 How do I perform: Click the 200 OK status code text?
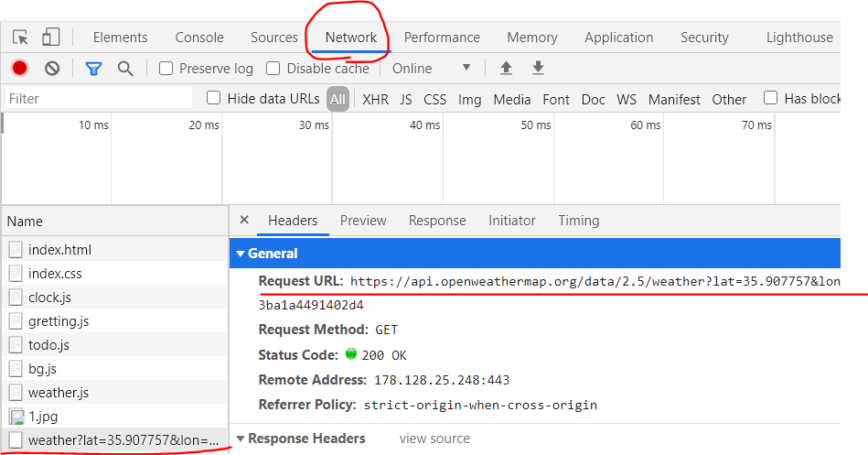point(384,355)
